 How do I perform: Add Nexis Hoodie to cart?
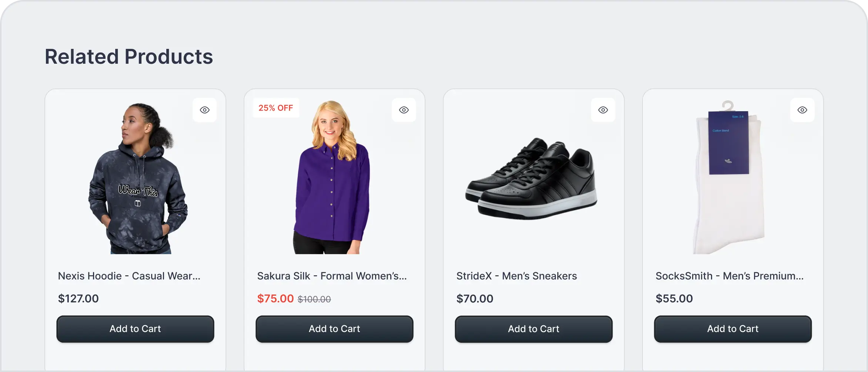point(135,329)
